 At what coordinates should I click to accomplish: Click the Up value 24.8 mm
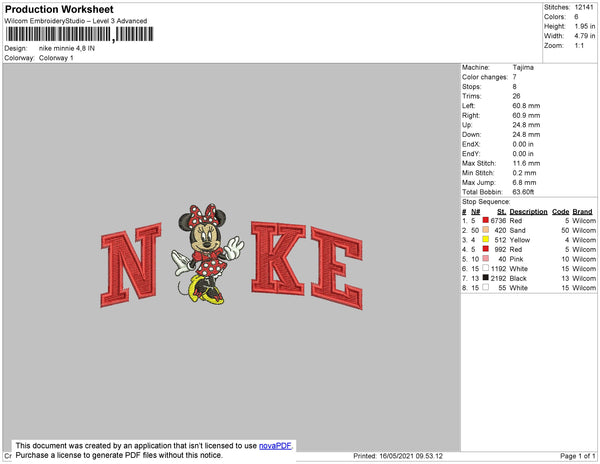pos(526,125)
